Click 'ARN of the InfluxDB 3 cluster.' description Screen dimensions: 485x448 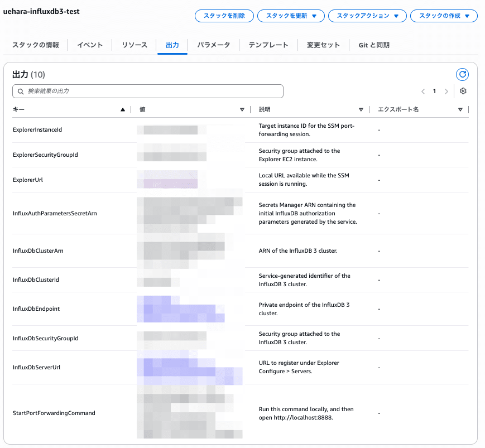coord(298,251)
